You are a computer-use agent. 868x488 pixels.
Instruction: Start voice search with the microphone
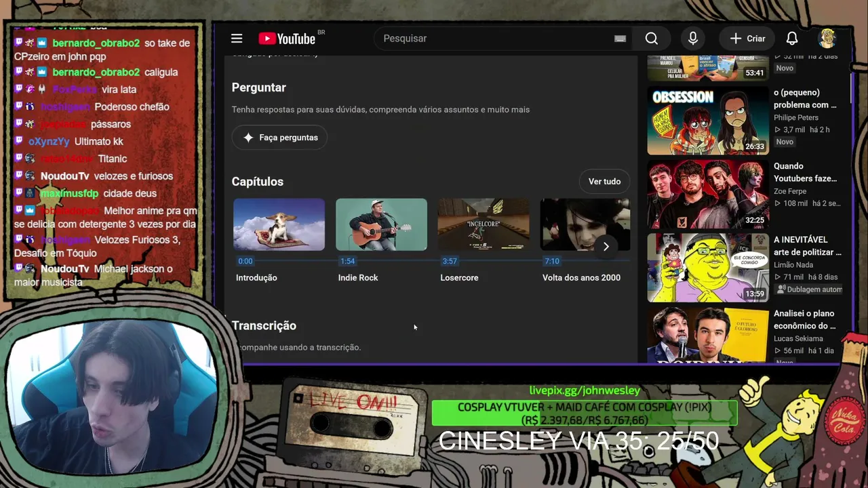tap(693, 39)
